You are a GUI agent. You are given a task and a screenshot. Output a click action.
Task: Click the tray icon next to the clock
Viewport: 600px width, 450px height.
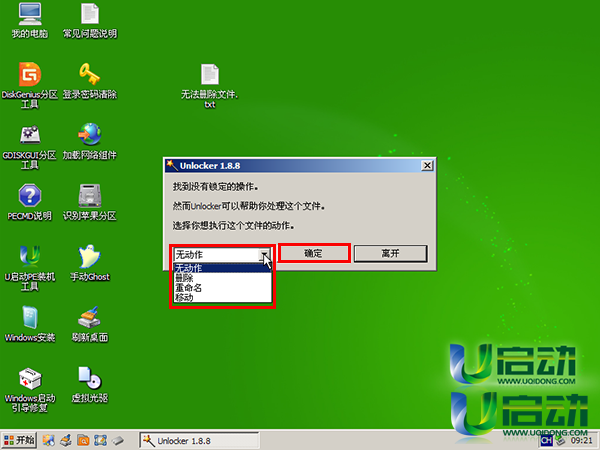coord(561,440)
